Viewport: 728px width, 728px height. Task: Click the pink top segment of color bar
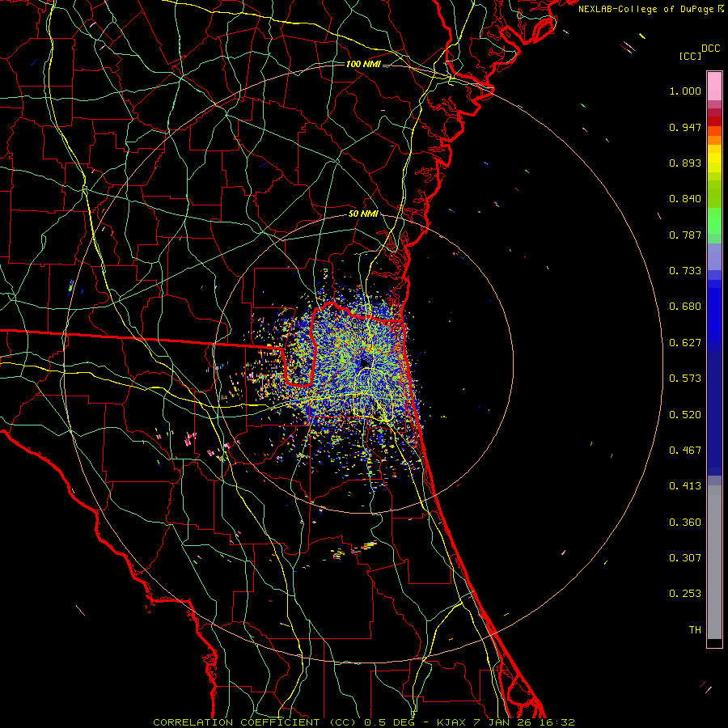click(x=714, y=86)
